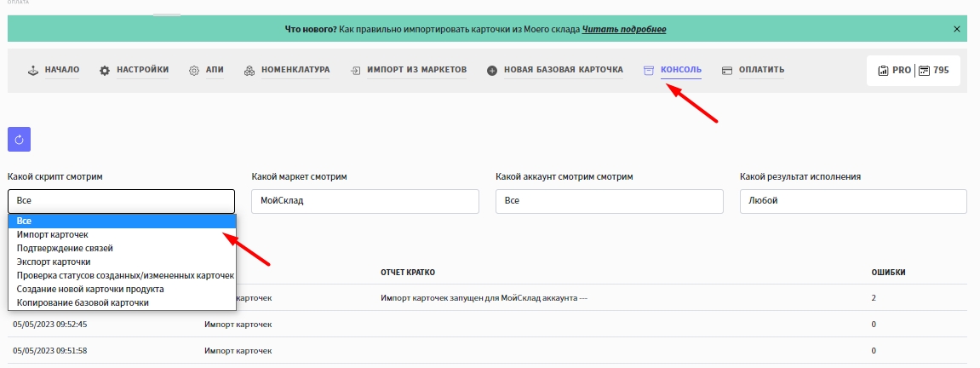The height and width of the screenshot is (368, 980).
Task: Click the Номенклатура icon
Action: click(x=249, y=71)
